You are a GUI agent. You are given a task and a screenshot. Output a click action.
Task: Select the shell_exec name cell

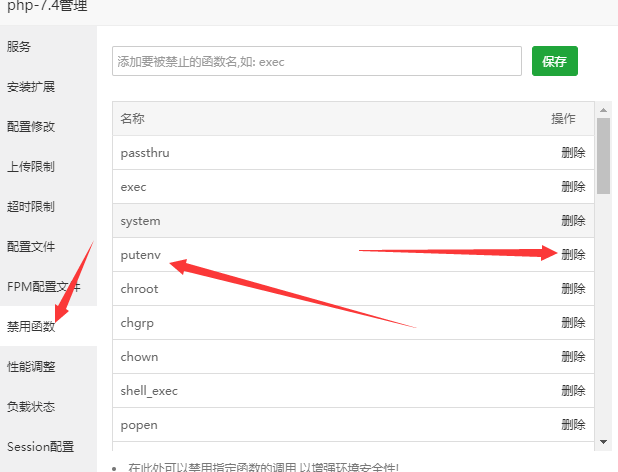149,391
